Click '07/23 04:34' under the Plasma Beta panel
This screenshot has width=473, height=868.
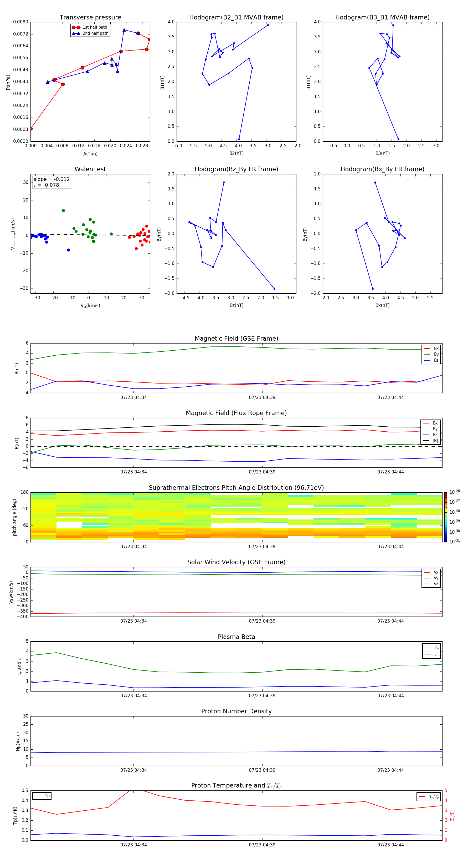click(134, 696)
